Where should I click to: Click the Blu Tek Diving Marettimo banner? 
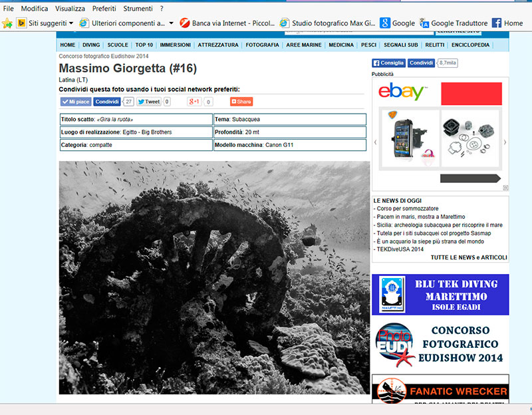click(440, 295)
